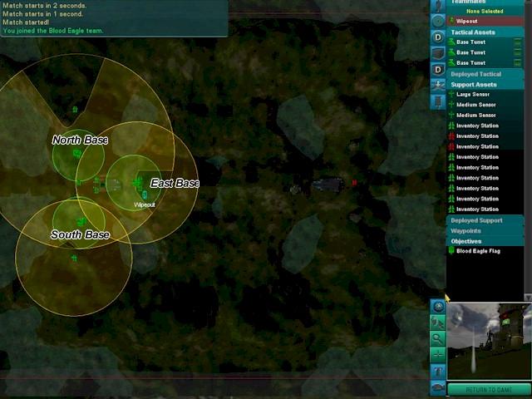
Task: Click the list scroll-down arrow
Action: pyautogui.click(x=528, y=298)
